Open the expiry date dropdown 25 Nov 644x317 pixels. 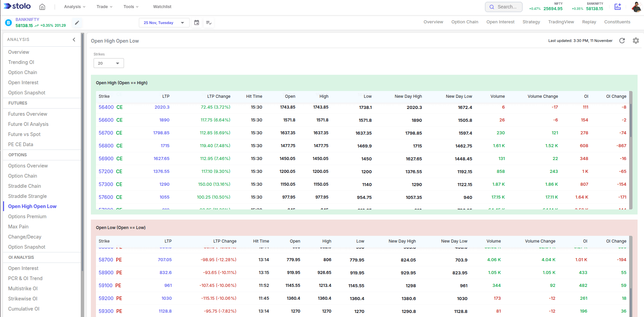164,23
